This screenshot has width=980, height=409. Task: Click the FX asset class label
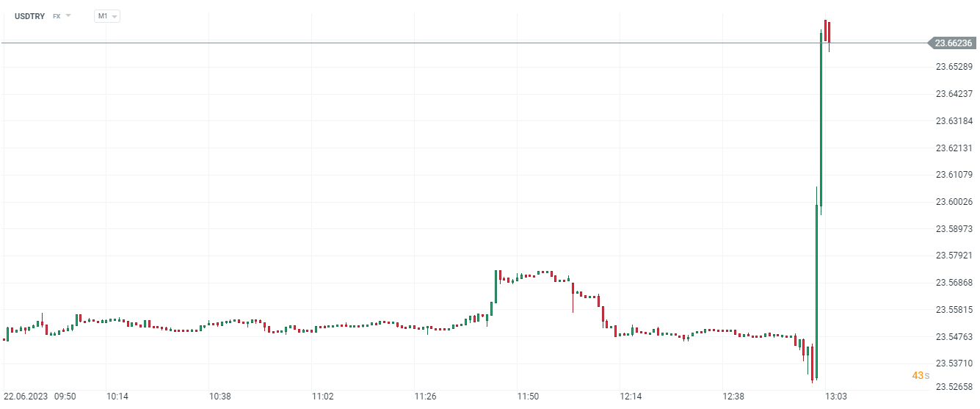[57, 15]
